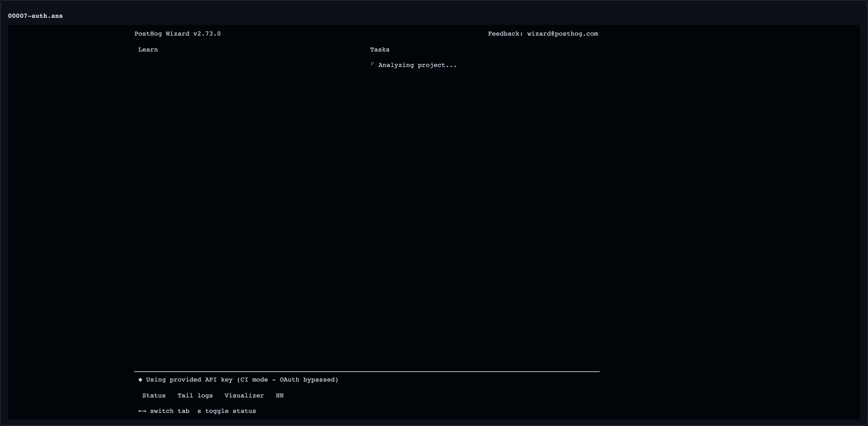Open the HN tab
Image resolution: width=868 pixels, height=426 pixels.
click(x=280, y=396)
